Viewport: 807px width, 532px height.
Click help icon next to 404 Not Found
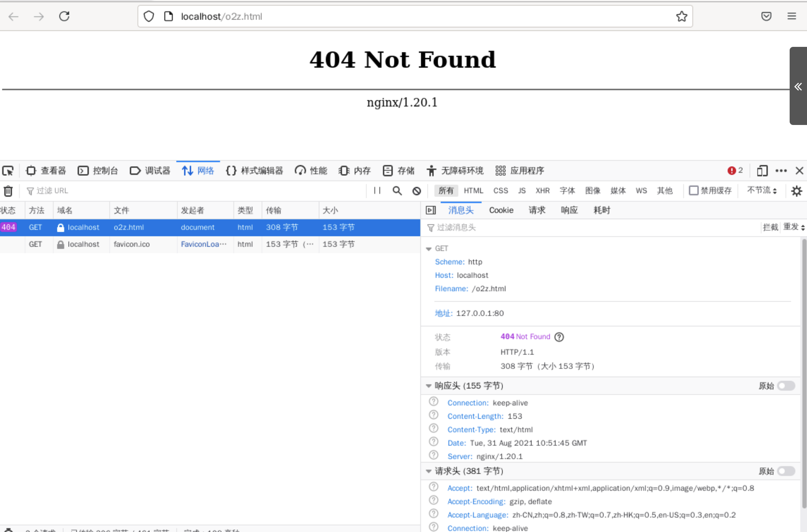click(559, 337)
